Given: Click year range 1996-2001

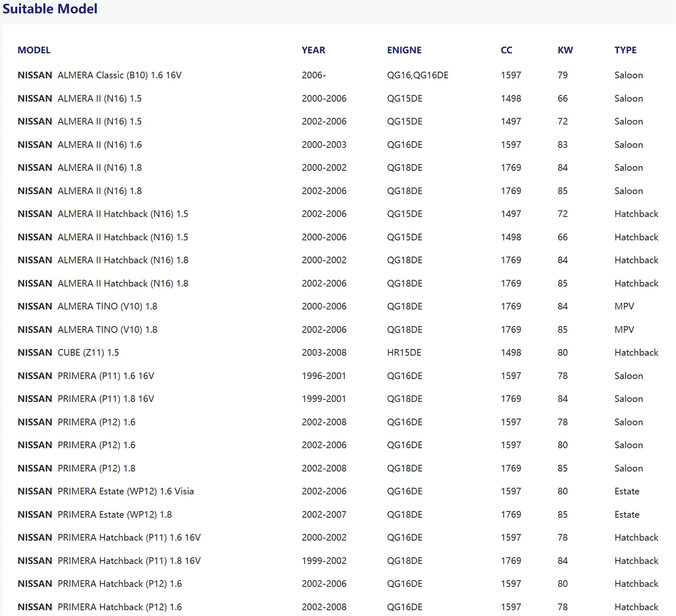Looking at the screenshot, I should (x=324, y=376).
